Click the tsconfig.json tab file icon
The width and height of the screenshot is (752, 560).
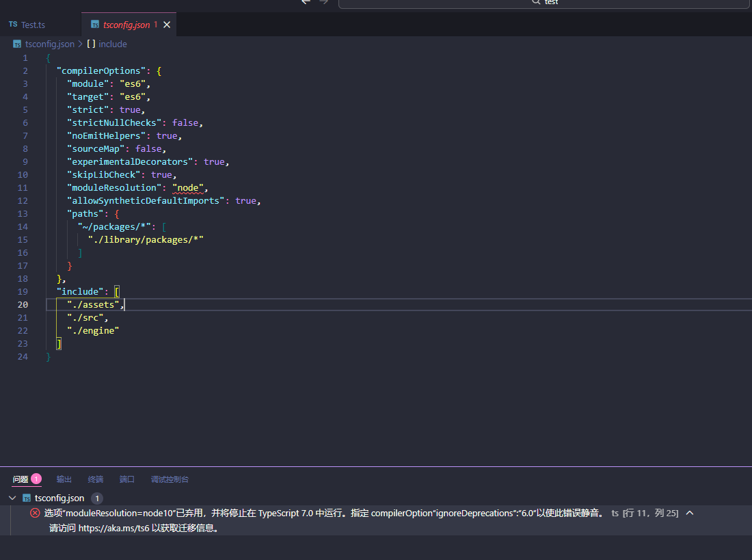94,25
